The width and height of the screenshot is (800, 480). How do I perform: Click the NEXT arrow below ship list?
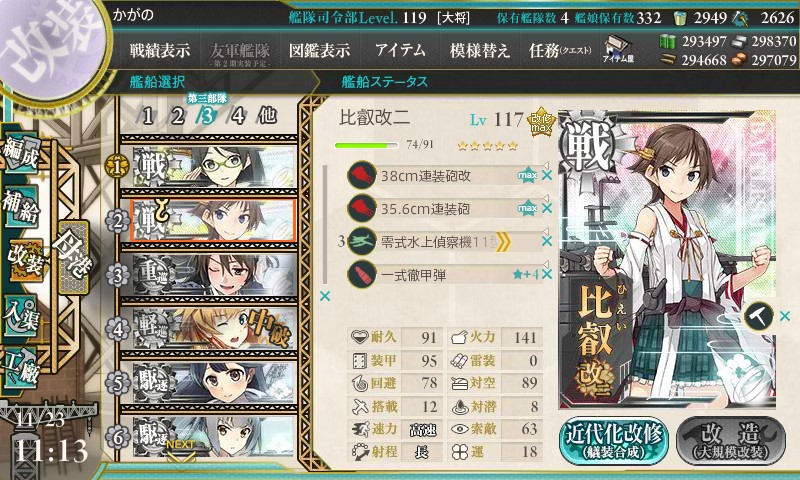(x=181, y=450)
